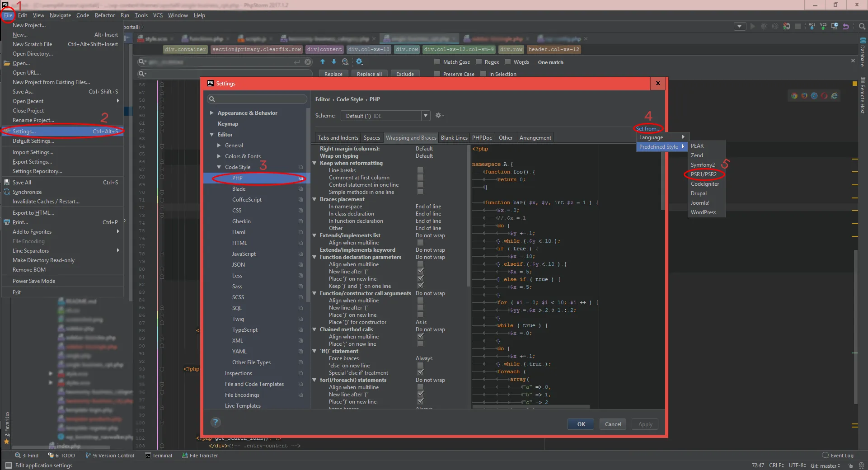Open the Terminal tool window
This screenshot has width=868, height=470.
point(159,456)
